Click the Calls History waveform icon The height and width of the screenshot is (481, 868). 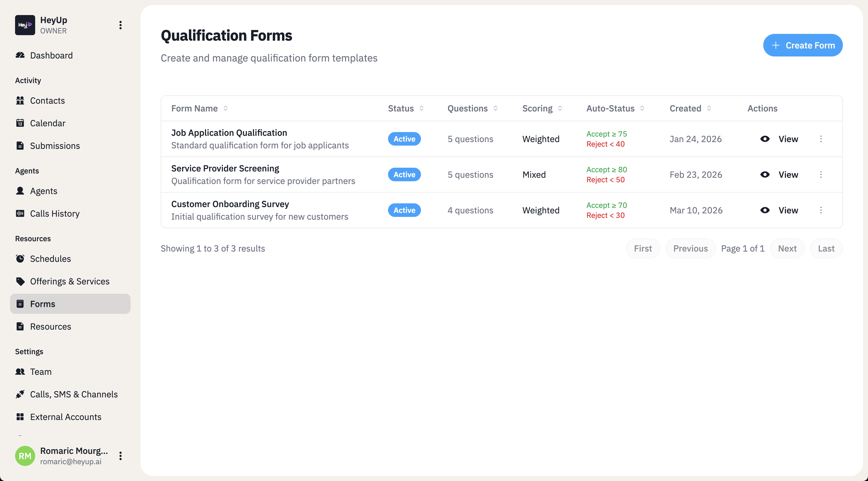(20, 214)
